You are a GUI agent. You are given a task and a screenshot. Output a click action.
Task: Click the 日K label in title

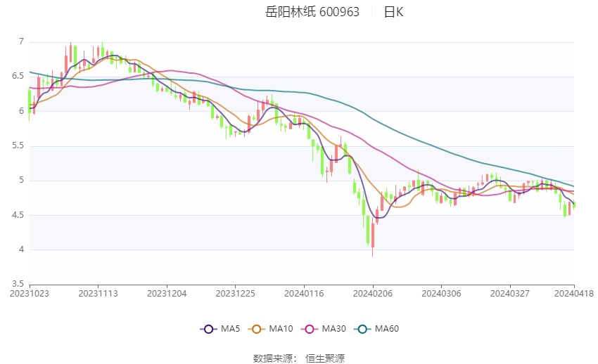point(393,12)
